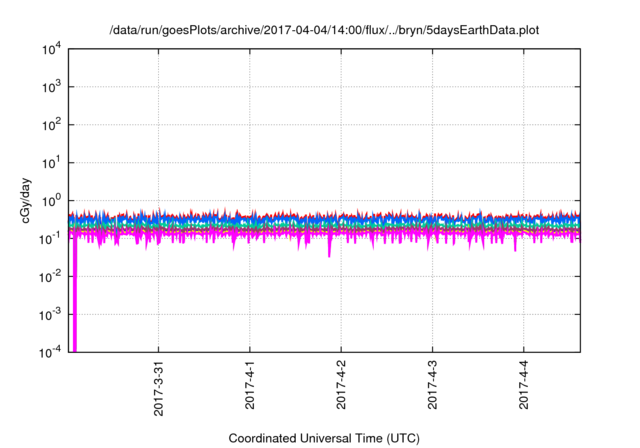The width and height of the screenshot is (640, 448).
Task: Click the plot title file path
Action: pyautogui.click(x=324, y=30)
